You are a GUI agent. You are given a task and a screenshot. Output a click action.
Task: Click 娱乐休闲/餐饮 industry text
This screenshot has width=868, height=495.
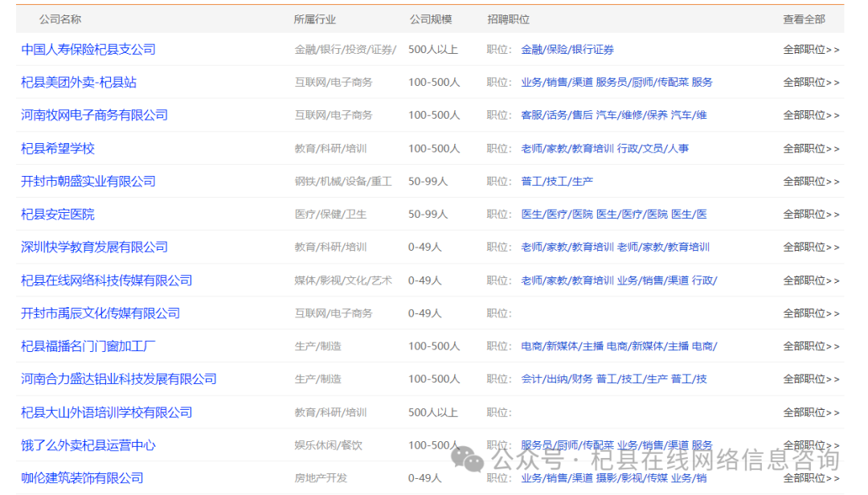coord(328,445)
